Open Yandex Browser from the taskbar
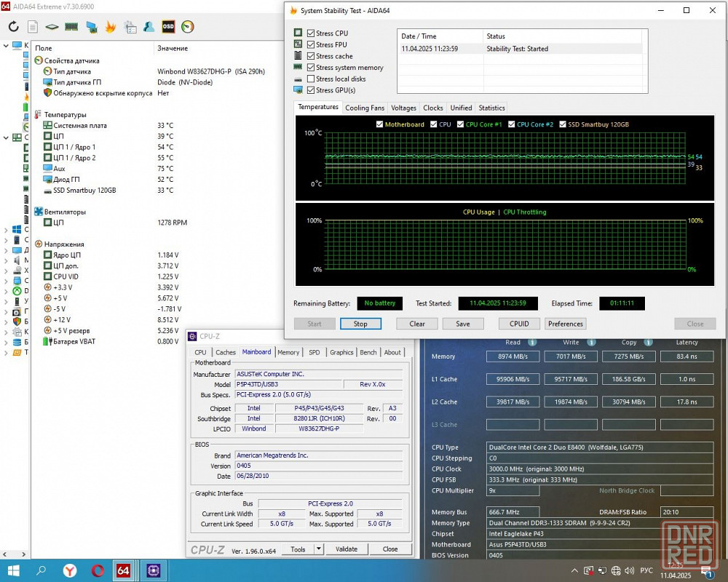Image resolution: width=728 pixels, height=582 pixels. pos(70,570)
